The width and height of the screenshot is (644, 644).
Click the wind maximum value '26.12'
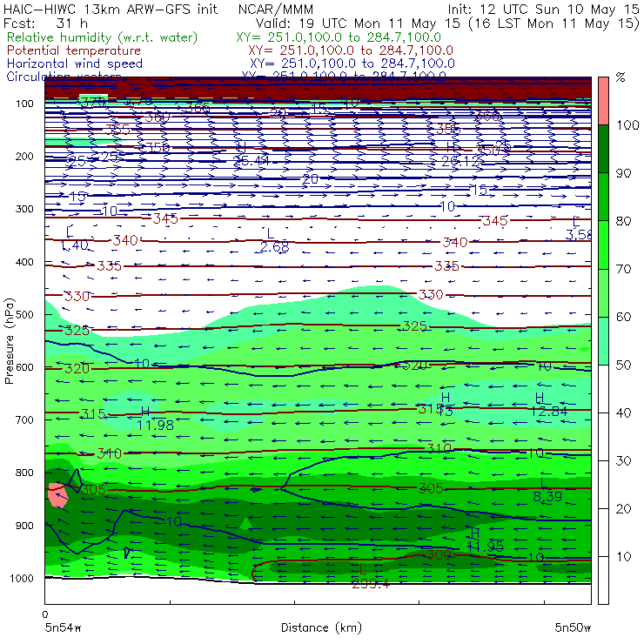point(460,162)
